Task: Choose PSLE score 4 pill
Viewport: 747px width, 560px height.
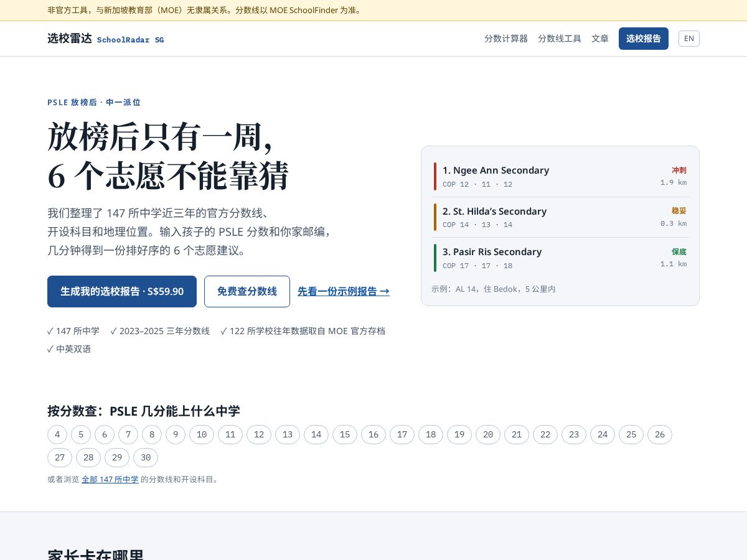Action: [57, 434]
